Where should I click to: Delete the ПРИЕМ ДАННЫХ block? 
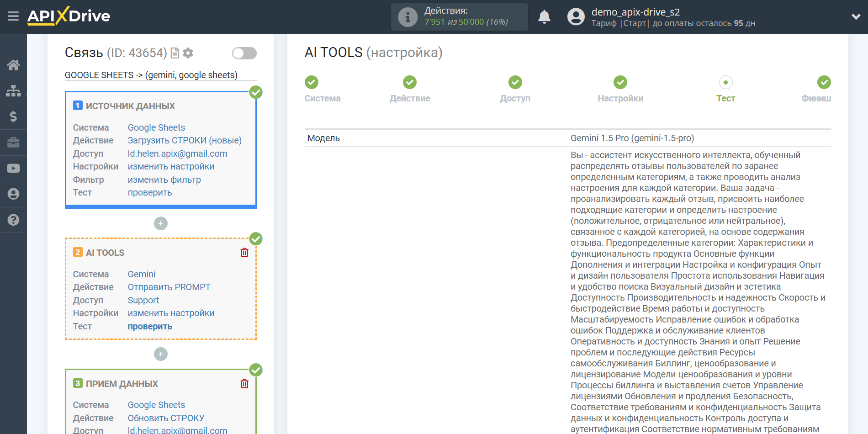pos(244,384)
